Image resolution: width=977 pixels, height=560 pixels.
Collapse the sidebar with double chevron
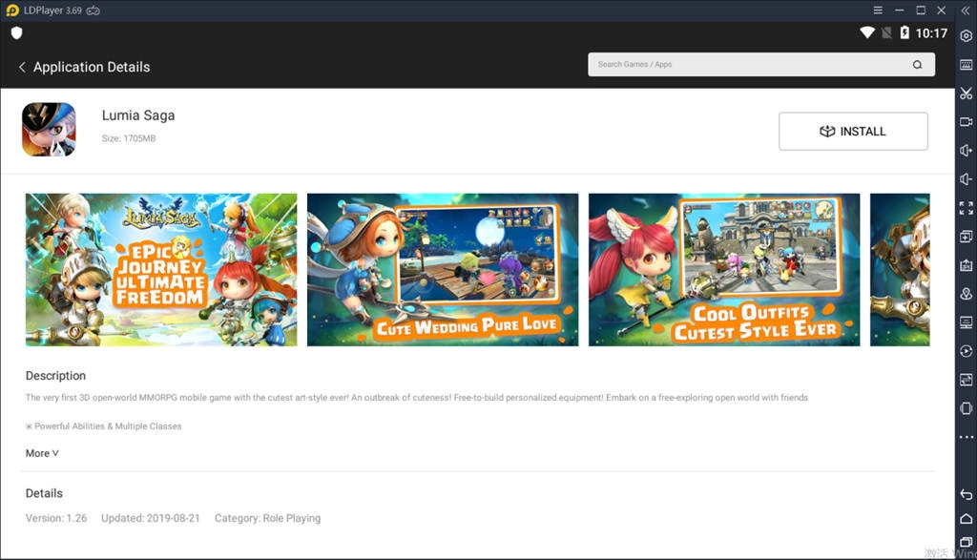[966, 10]
